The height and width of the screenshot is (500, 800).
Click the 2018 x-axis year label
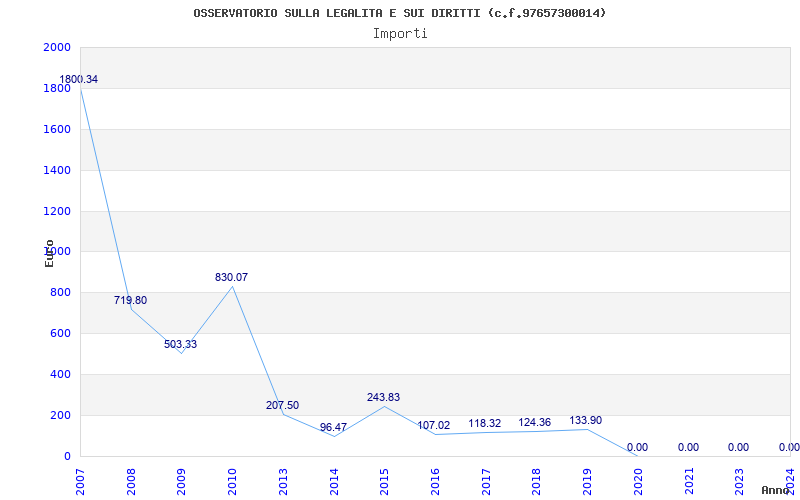536,482
